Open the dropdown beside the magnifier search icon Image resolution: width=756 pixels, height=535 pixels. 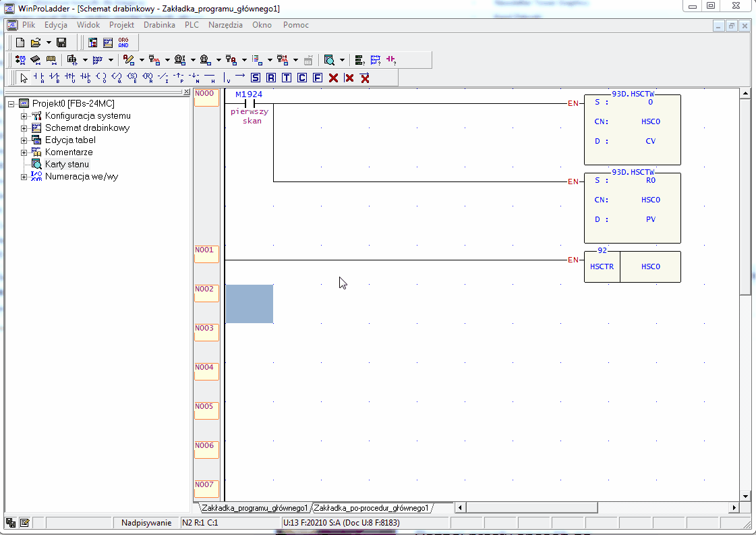click(x=343, y=60)
